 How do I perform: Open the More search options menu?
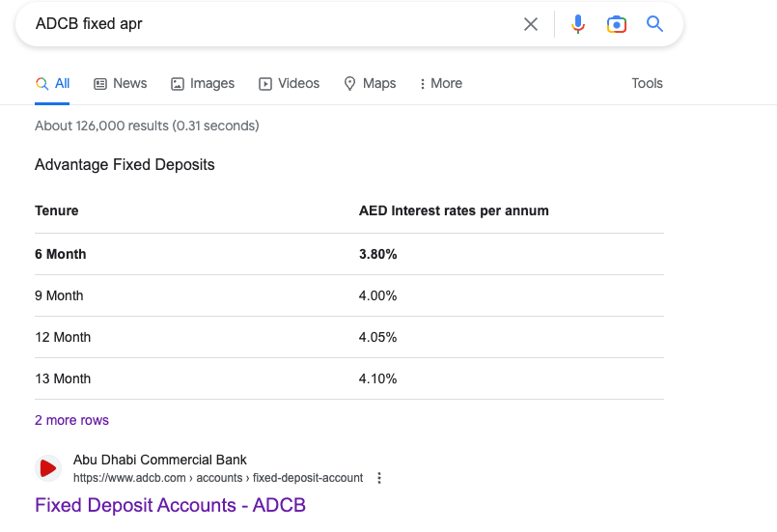pos(440,83)
